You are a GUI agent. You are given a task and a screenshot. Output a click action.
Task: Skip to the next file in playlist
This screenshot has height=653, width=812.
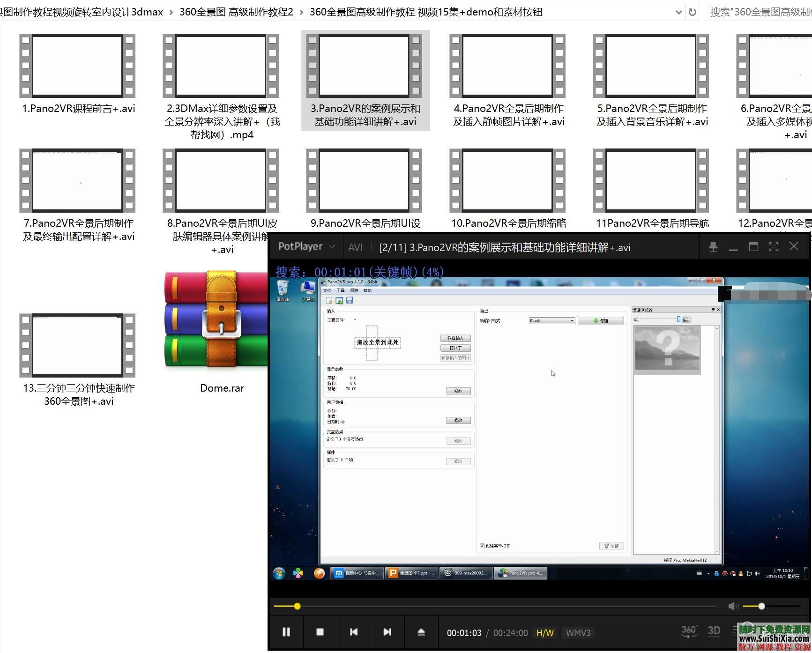(387, 632)
